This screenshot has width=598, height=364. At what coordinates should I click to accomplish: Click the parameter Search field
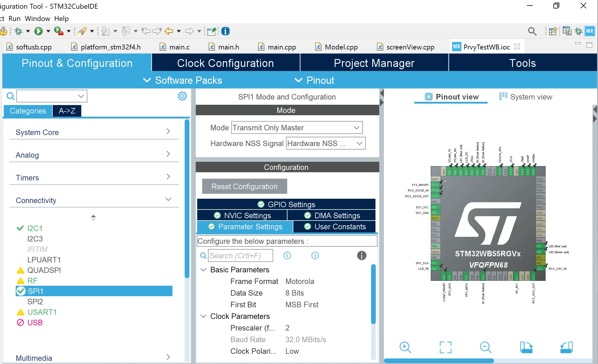click(x=241, y=255)
